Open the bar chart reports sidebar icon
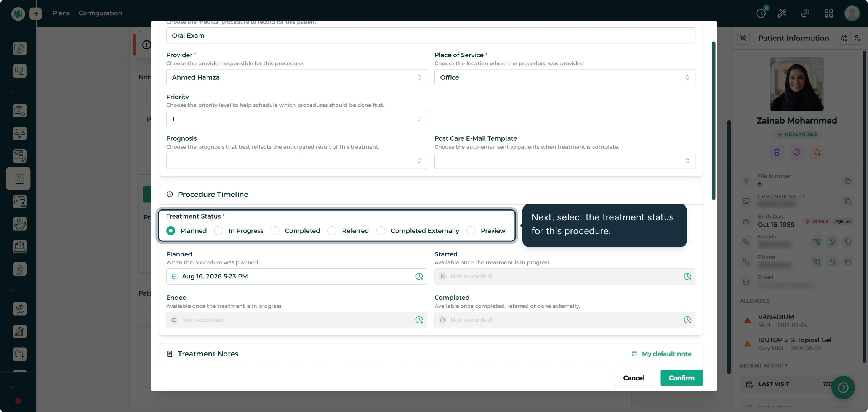The height and width of the screenshot is (412, 868). pyautogui.click(x=19, y=331)
